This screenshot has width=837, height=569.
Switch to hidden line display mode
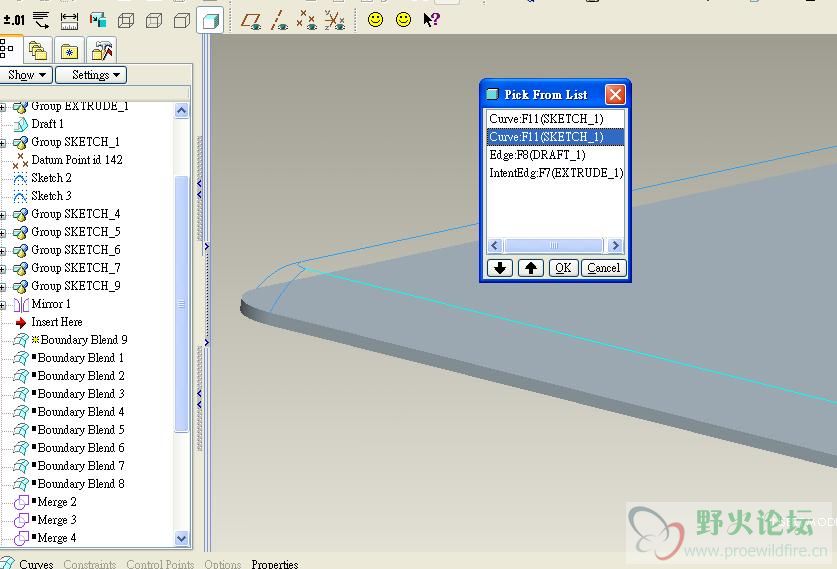pos(154,21)
